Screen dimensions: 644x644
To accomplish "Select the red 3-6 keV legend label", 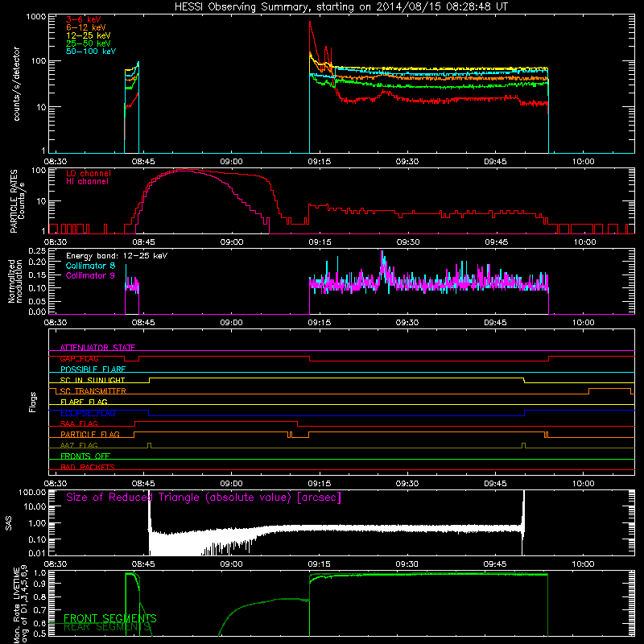I will 84,19.
